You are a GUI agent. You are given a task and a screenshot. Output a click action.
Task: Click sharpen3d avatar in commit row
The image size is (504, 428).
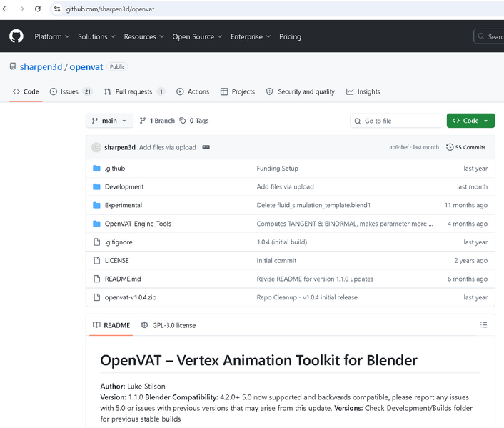96,147
